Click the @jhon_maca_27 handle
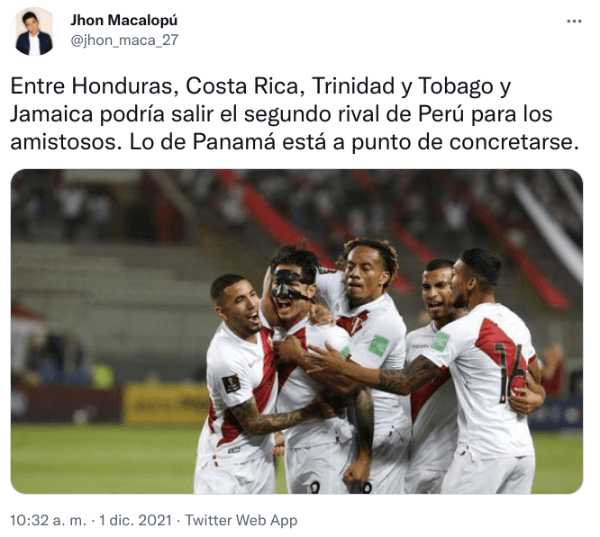The height and width of the screenshot is (537, 600). tap(124, 40)
